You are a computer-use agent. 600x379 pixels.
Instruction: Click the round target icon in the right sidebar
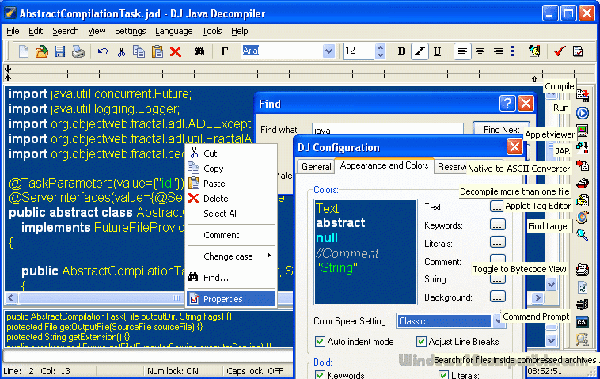pos(582,217)
